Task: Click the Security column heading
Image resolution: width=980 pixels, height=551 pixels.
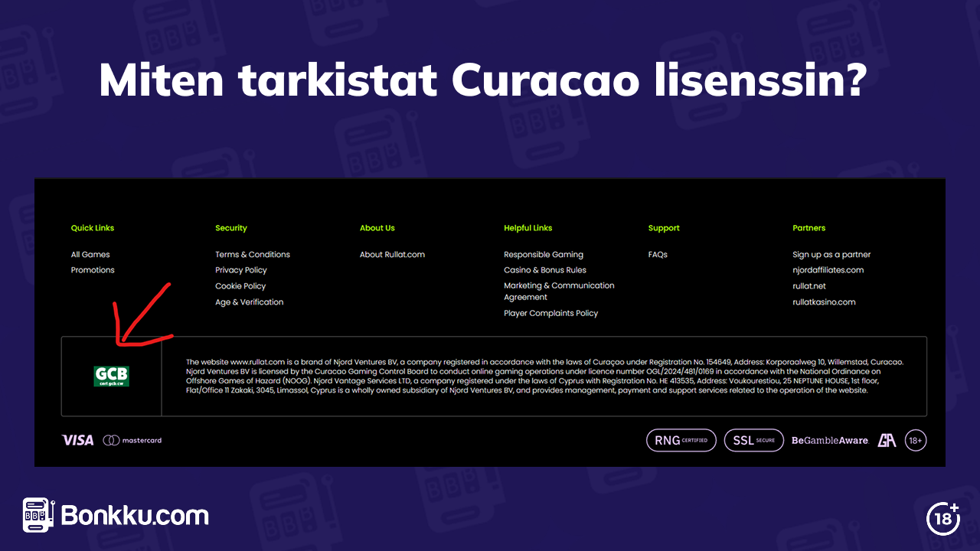Action: tap(231, 228)
